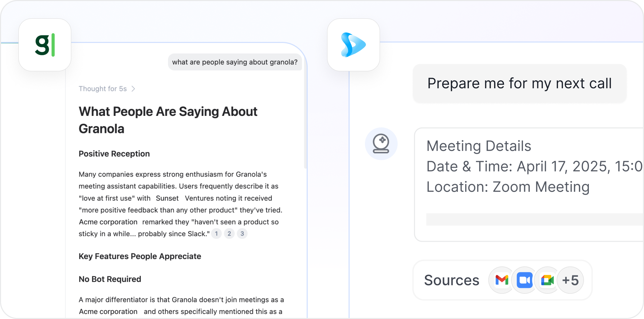This screenshot has width=644, height=319.
Task: Click the 'Location: Zoom Meeting' line
Action: click(508, 187)
